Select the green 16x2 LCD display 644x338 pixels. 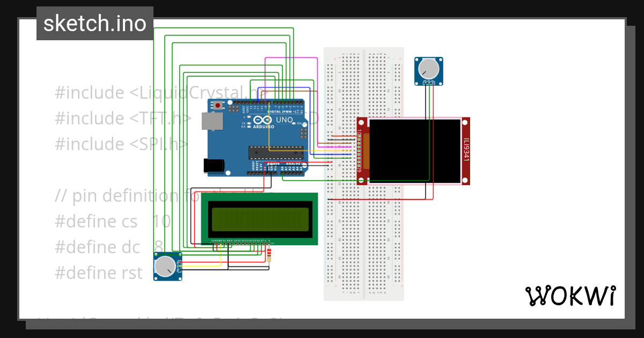[x=259, y=219]
